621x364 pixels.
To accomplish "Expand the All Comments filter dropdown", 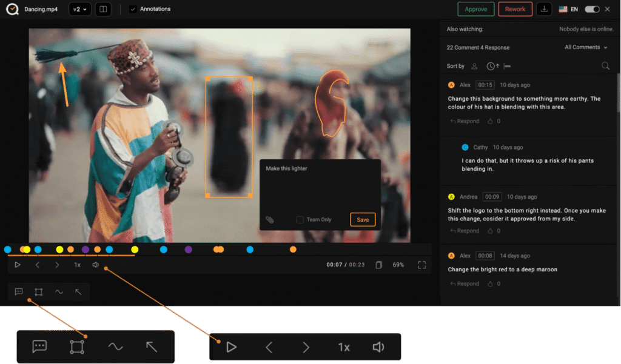I will (586, 47).
